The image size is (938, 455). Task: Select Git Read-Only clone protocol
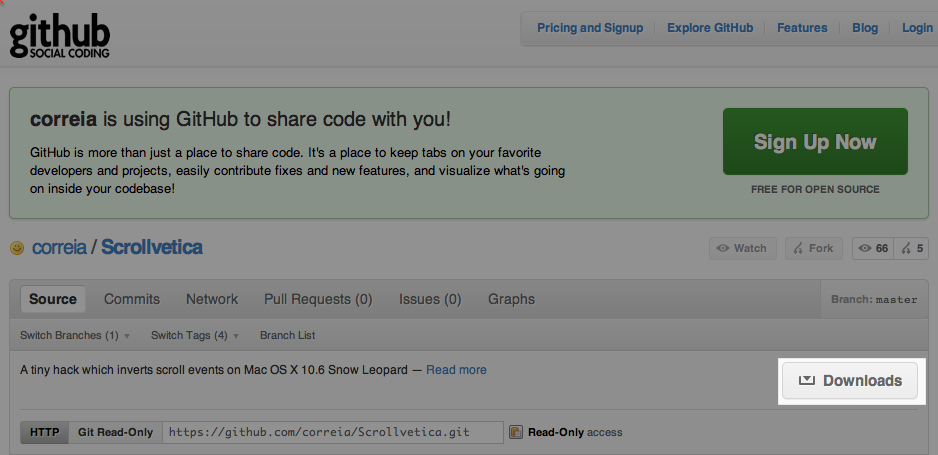coord(115,432)
